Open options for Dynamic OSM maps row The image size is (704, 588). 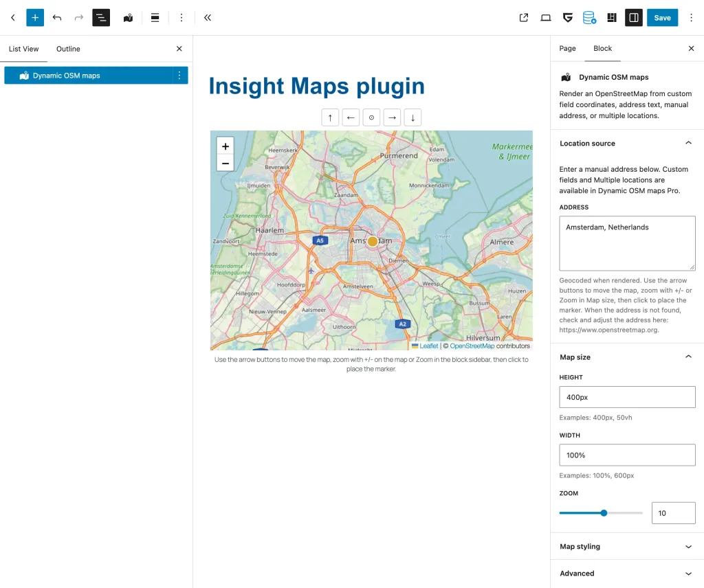[x=179, y=76]
